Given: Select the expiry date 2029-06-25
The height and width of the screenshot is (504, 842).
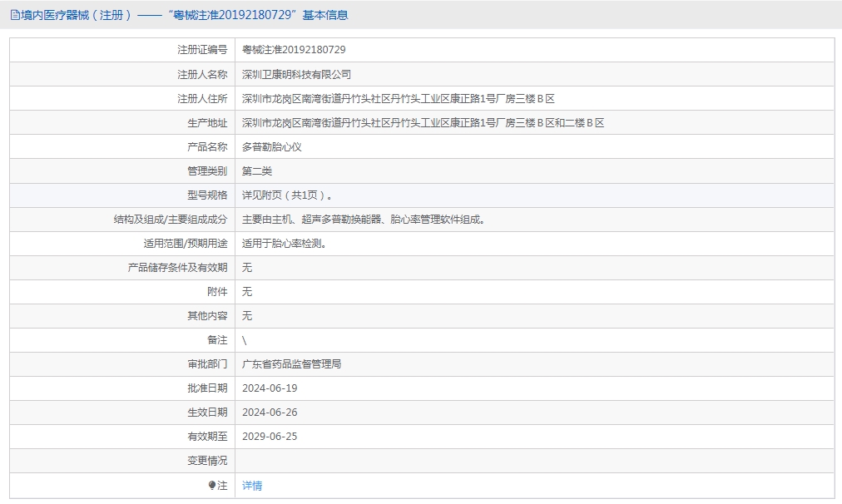Looking at the screenshot, I should point(270,437).
